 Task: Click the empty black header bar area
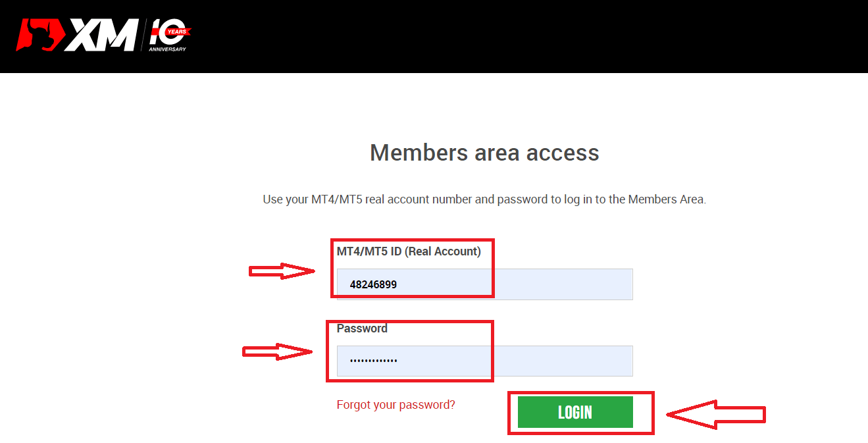point(526,36)
